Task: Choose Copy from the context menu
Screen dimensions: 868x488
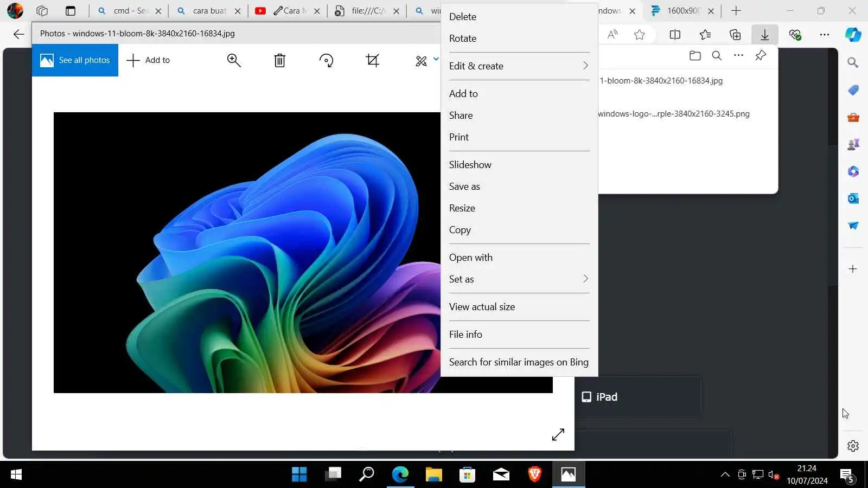Action: 460,229
